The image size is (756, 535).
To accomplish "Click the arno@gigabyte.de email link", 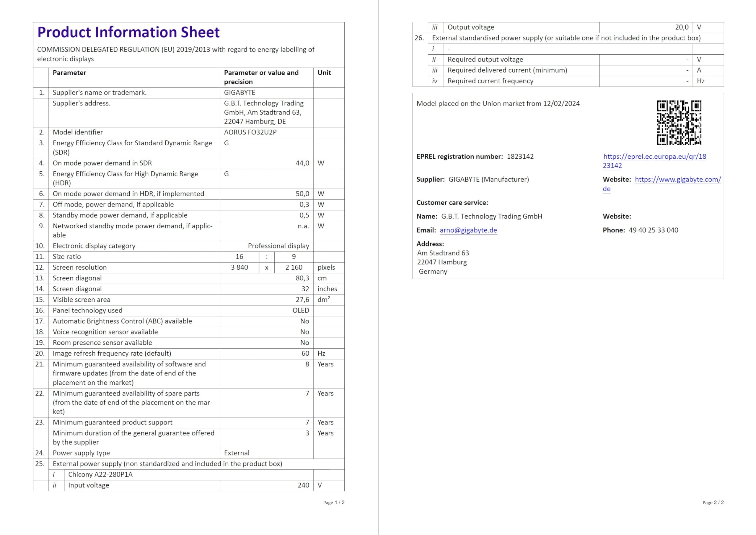I will pos(468,230).
